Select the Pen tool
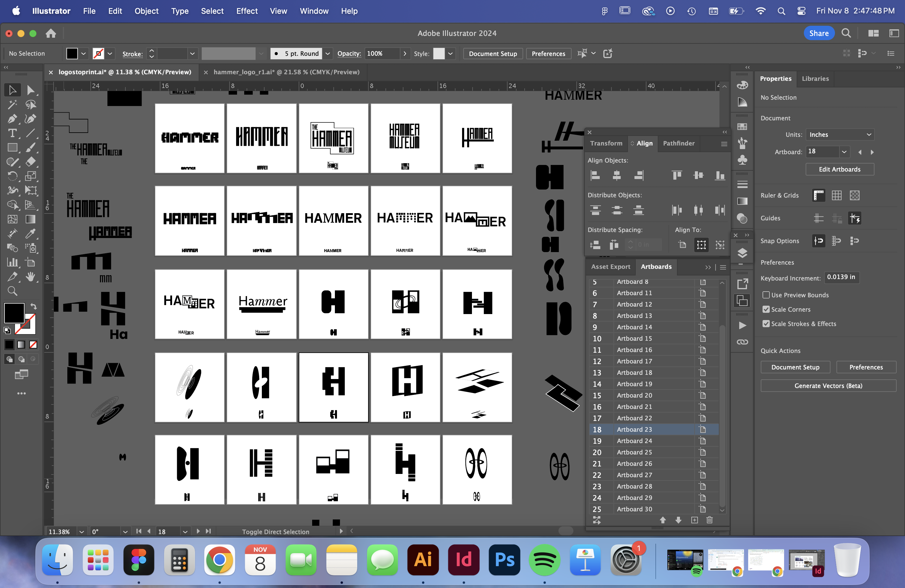The width and height of the screenshot is (905, 588). [12, 119]
